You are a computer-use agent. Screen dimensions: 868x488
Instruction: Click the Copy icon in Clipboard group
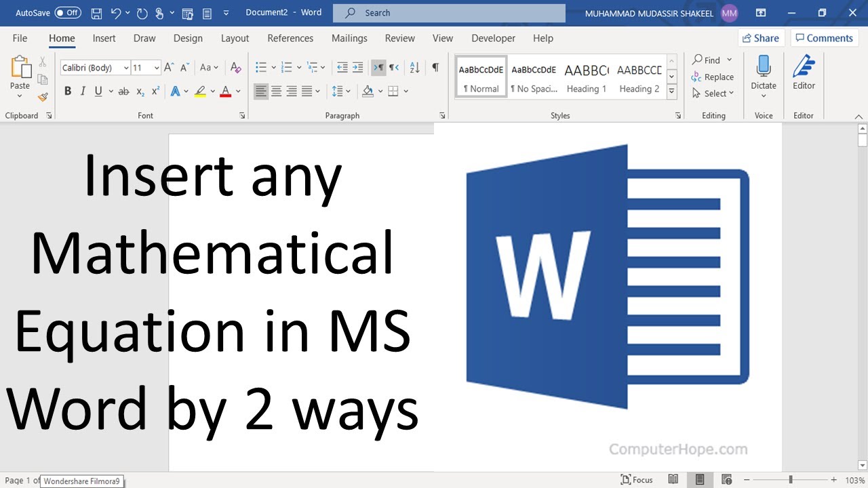pos(42,79)
